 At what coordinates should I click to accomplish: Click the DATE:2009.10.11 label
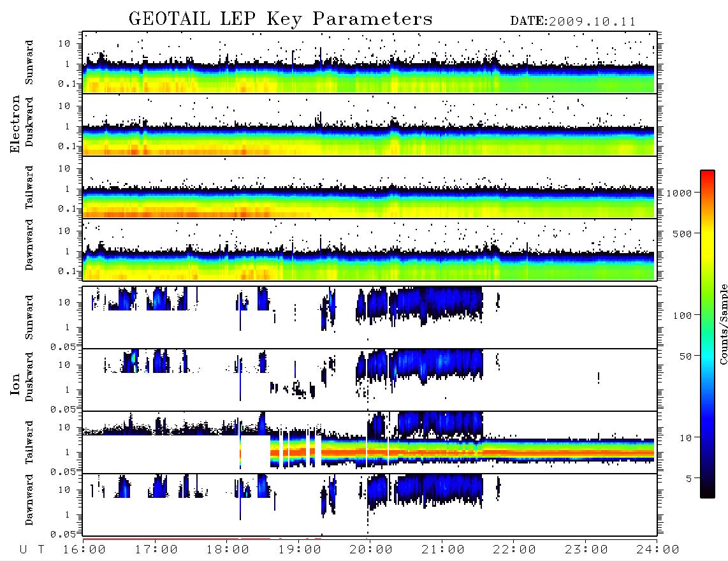click(x=573, y=22)
